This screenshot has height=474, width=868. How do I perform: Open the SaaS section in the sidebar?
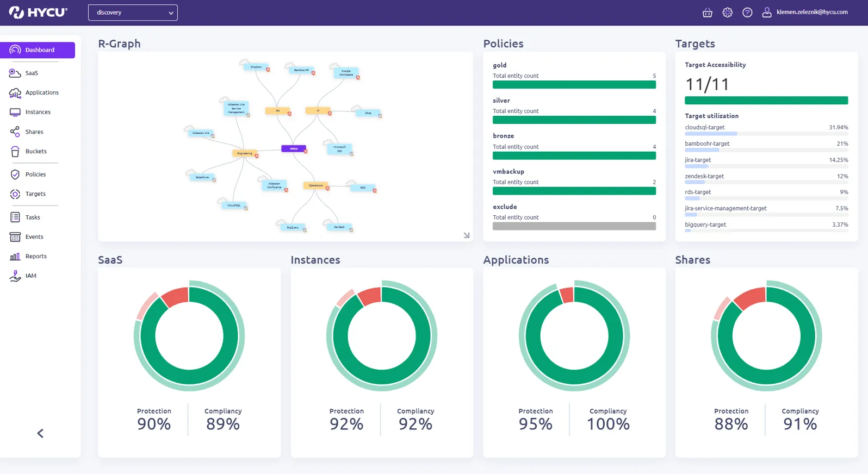pyautogui.click(x=31, y=73)
